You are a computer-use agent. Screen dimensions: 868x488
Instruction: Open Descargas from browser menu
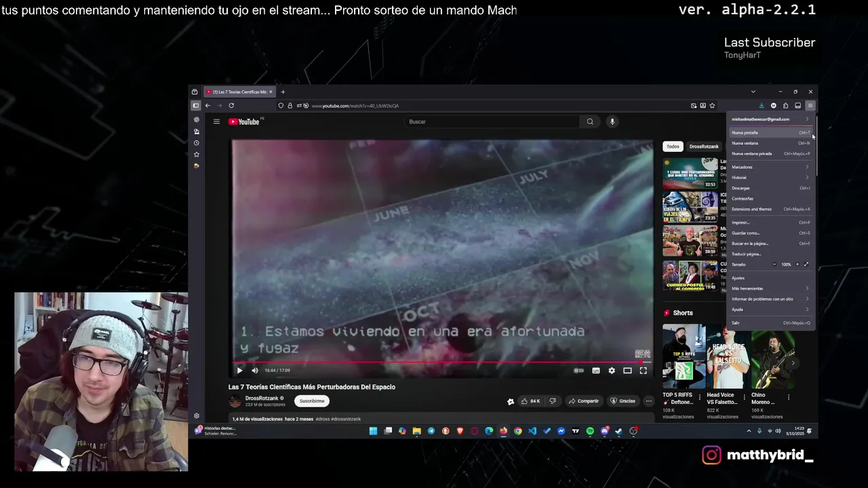770,188
